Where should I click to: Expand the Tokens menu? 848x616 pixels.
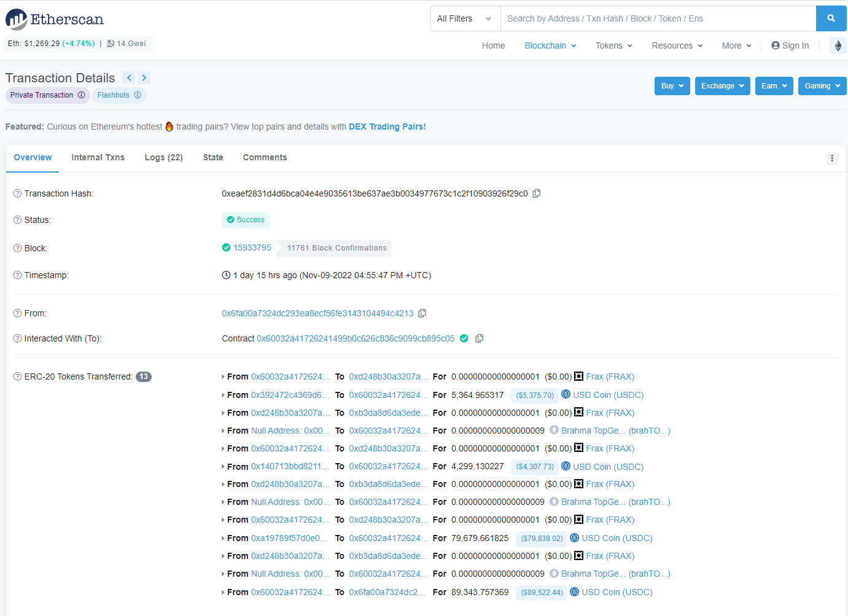614,45
